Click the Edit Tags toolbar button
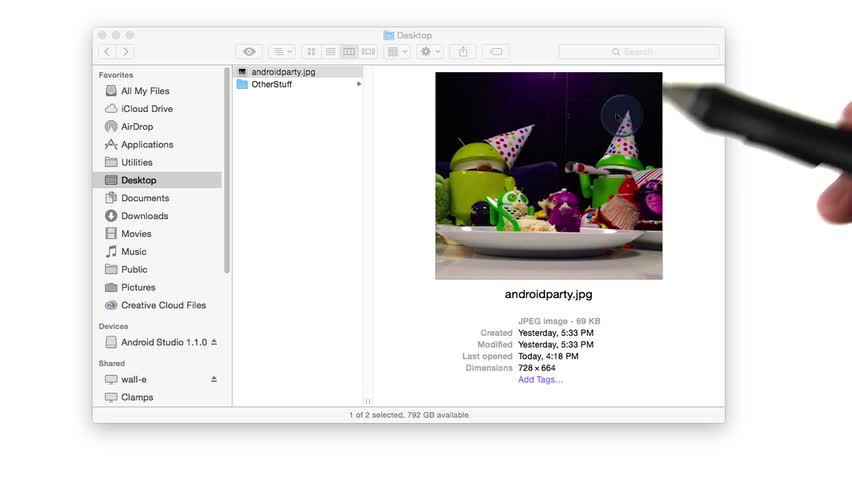This screenshot has width=852, height=480. [x=496, y=52]
